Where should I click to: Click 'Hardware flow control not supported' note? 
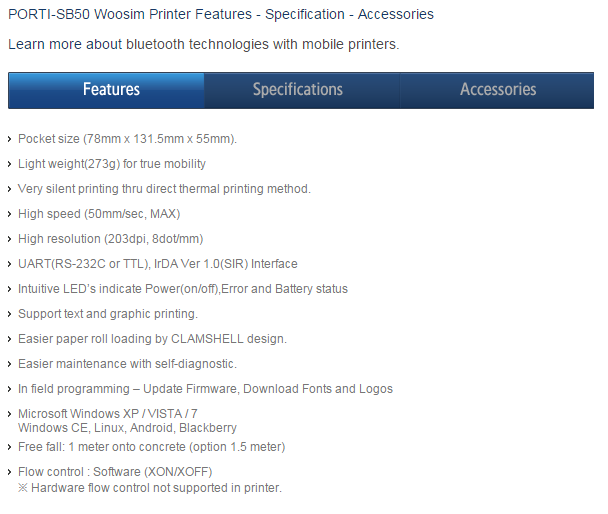(x=150, y=488)
